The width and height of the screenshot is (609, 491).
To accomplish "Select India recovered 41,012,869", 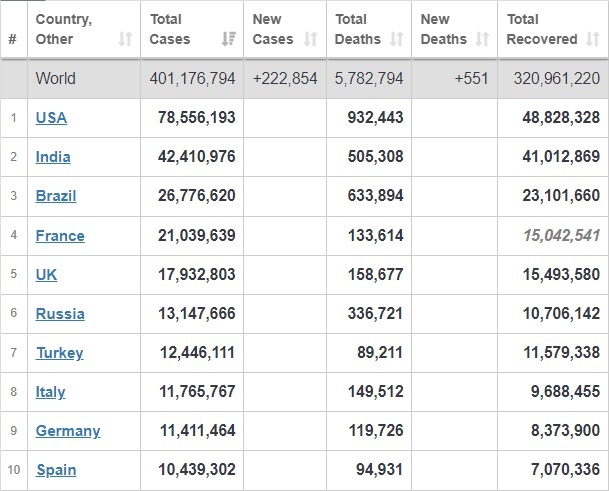I will click(x=561, y=157).
